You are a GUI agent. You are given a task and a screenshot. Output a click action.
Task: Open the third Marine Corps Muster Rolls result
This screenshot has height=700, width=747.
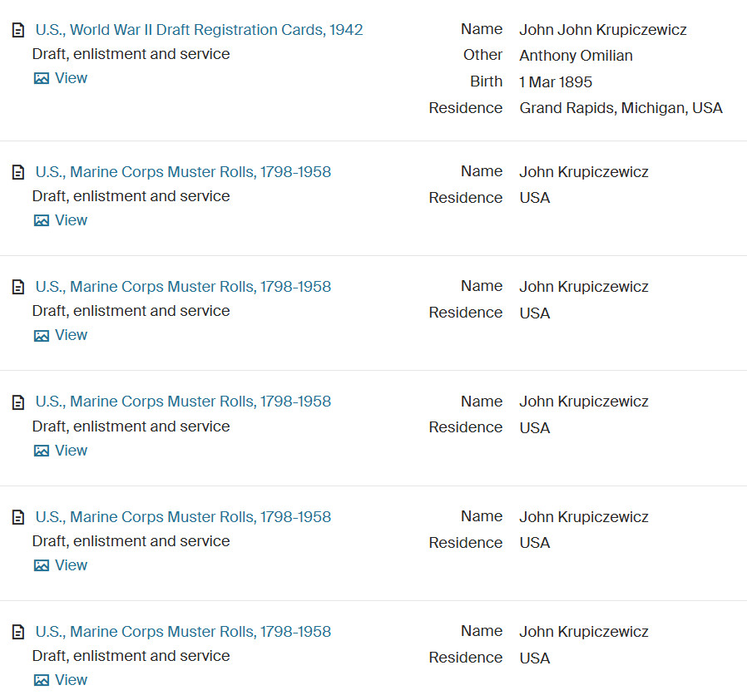pos(183,402)
